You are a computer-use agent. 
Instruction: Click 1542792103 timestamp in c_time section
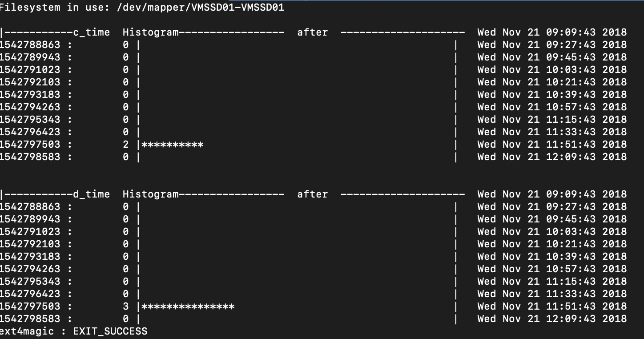[x=30, y=82]
